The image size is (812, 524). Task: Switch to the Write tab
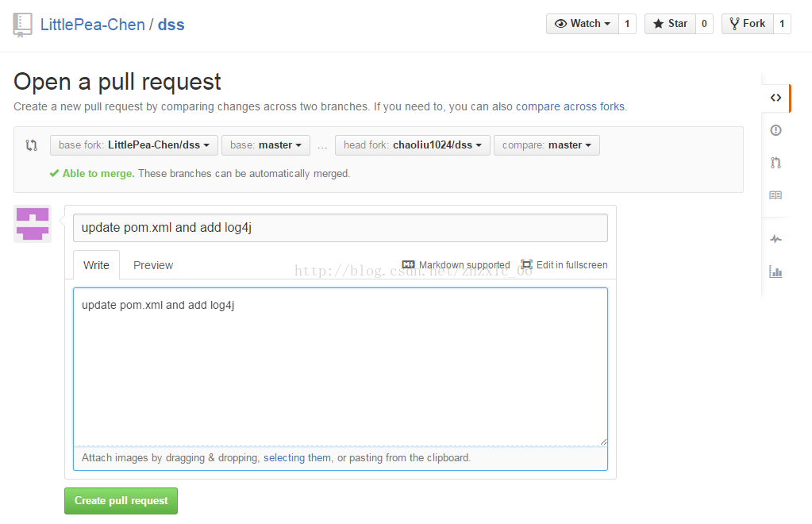point(96,265)
